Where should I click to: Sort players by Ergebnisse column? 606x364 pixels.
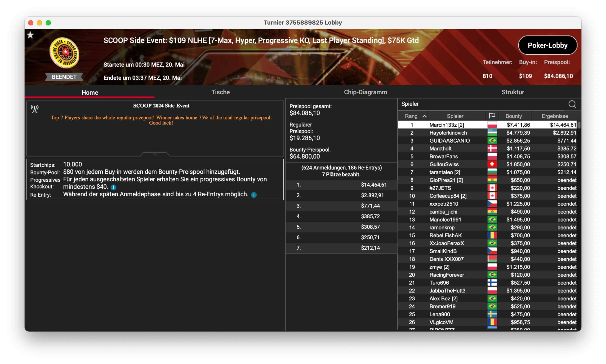(x=554, y=116)
